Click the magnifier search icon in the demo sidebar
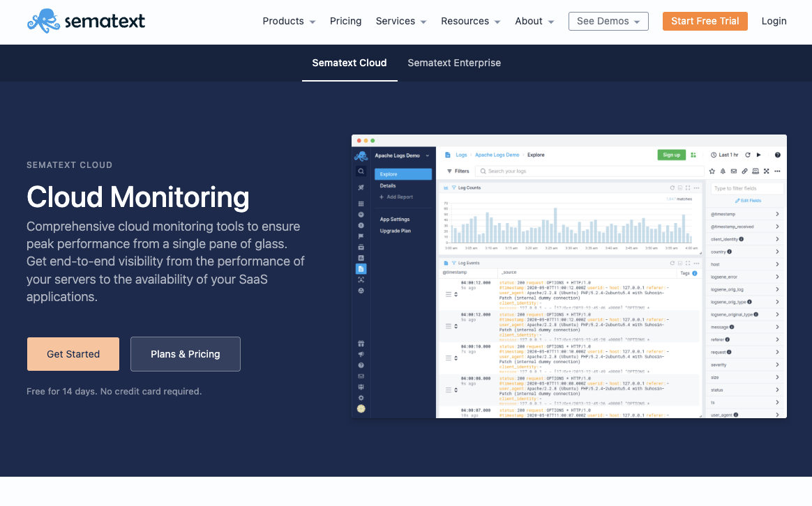The image size is (812, 506). click(x=359, y=171)
